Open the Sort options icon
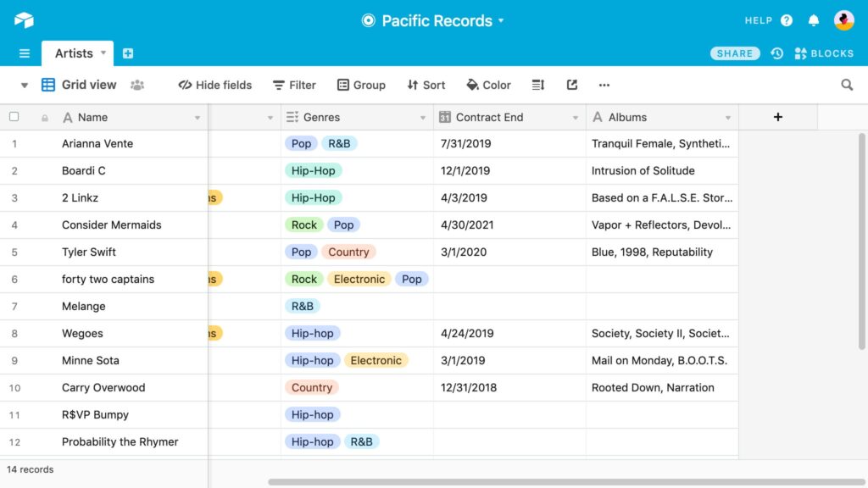Viewport: 868px width, 488px height. click(413, 85)
